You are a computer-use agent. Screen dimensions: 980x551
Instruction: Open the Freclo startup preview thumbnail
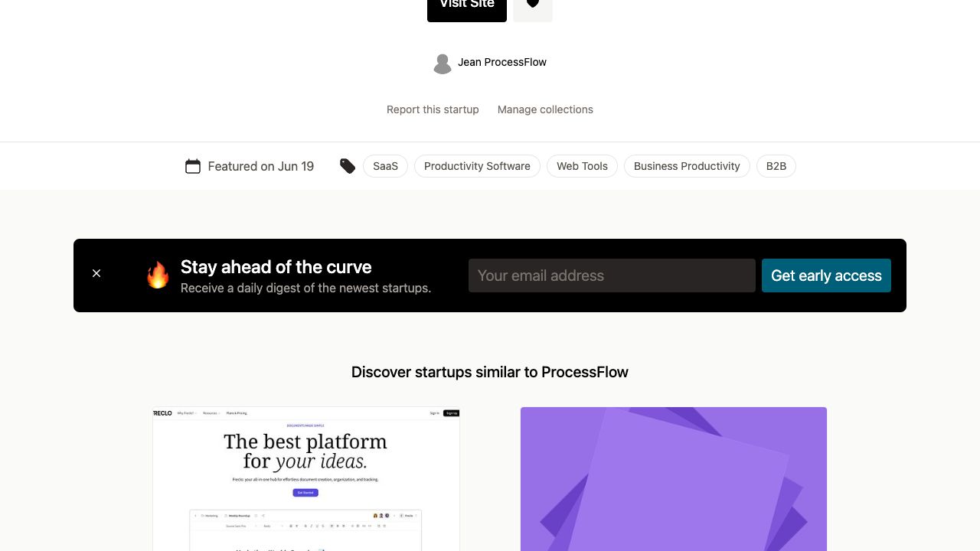(306, 478)
